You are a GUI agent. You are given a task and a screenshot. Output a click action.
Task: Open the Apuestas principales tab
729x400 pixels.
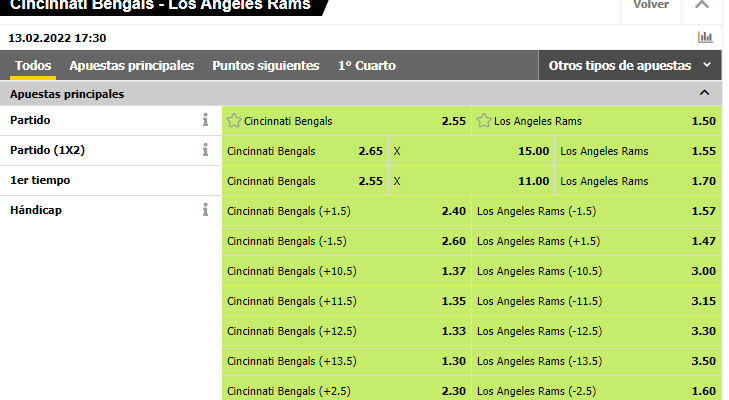tap(132, 66)
